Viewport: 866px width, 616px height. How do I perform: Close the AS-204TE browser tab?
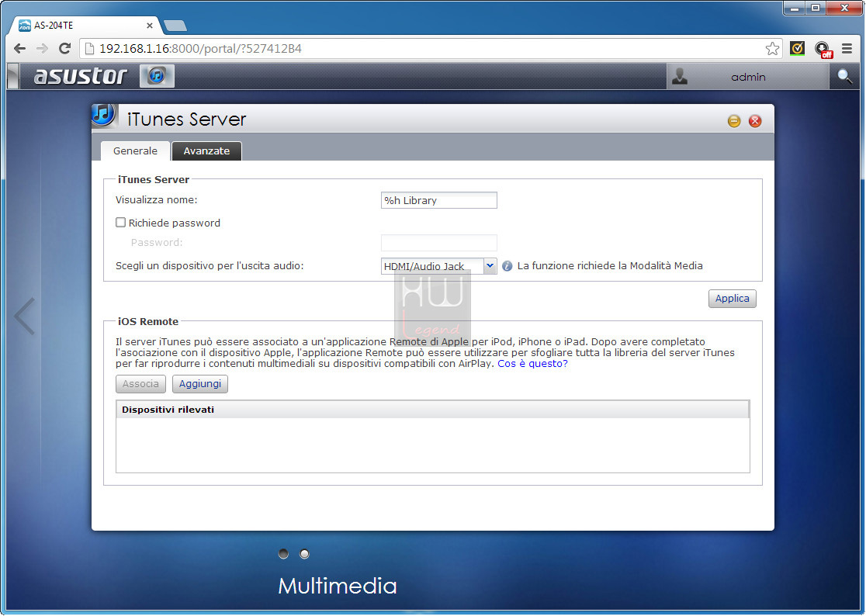[x=150, y=26]
